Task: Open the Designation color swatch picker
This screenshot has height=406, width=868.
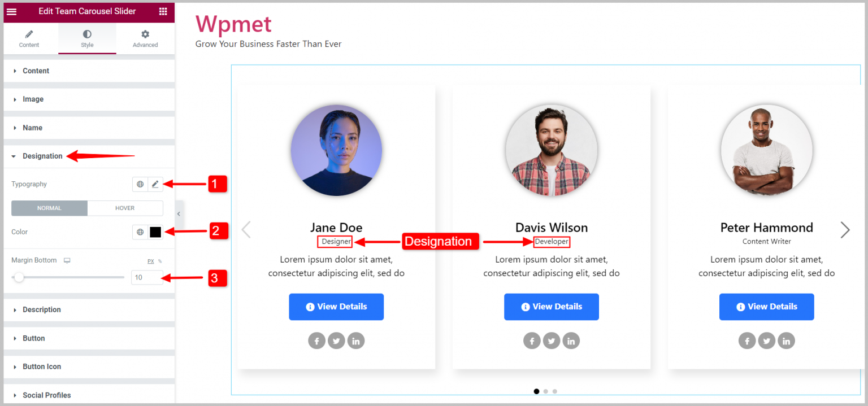Action: [156, 232]
